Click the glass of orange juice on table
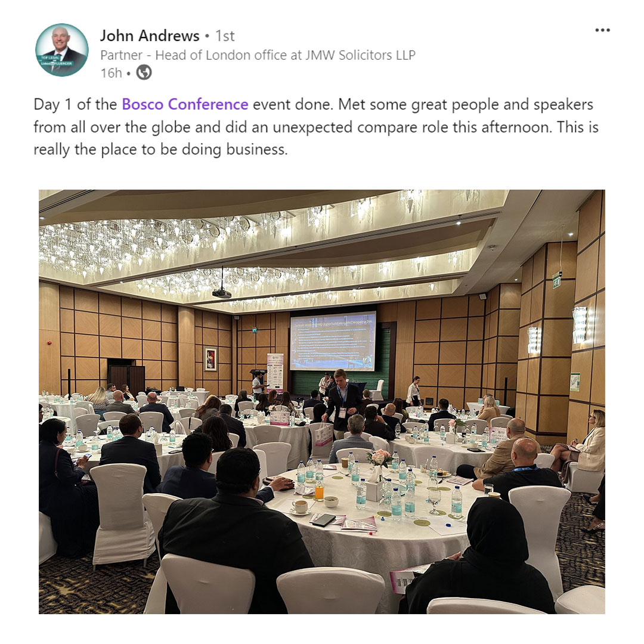The height and width of the screenshot is (644, 644). point(319,490)
